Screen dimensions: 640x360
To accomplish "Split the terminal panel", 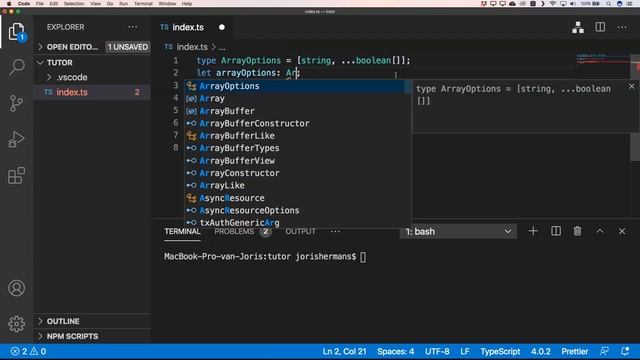I will point(556,231).
